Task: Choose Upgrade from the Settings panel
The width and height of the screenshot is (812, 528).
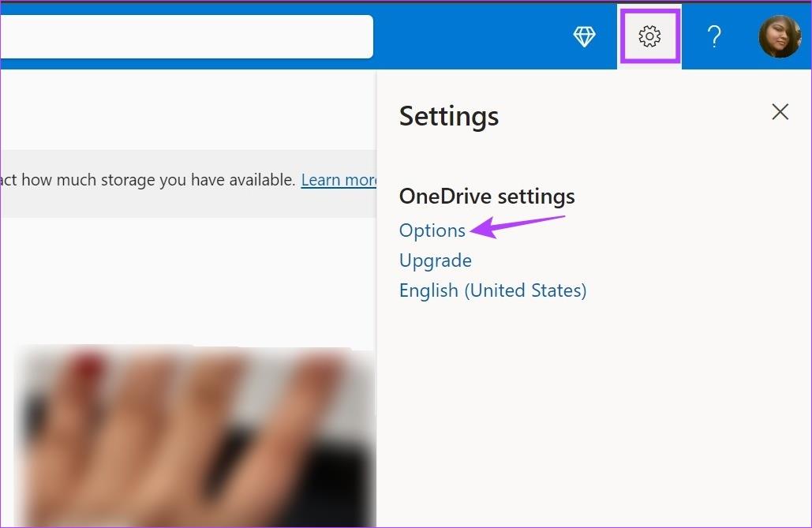Action: tap(435, 260)
